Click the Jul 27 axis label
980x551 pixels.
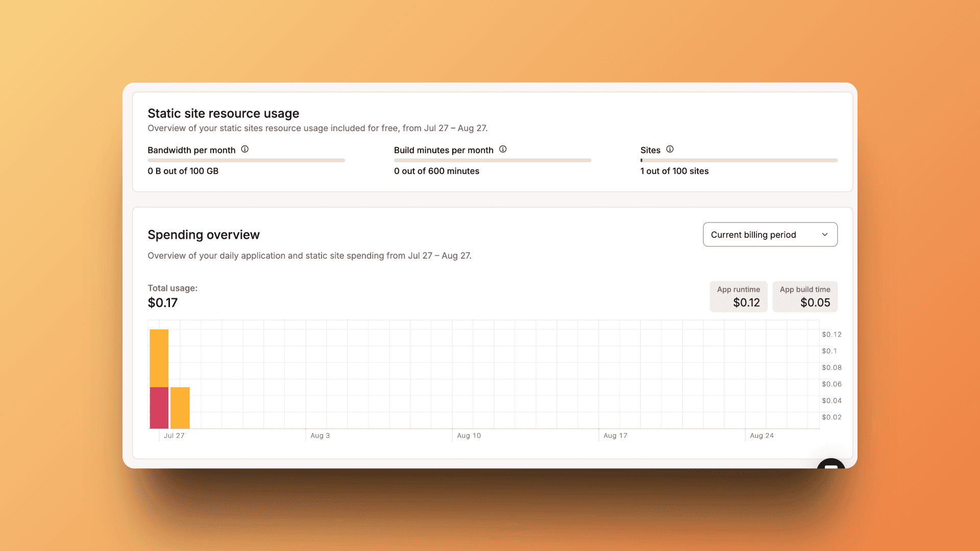point(174,435)
